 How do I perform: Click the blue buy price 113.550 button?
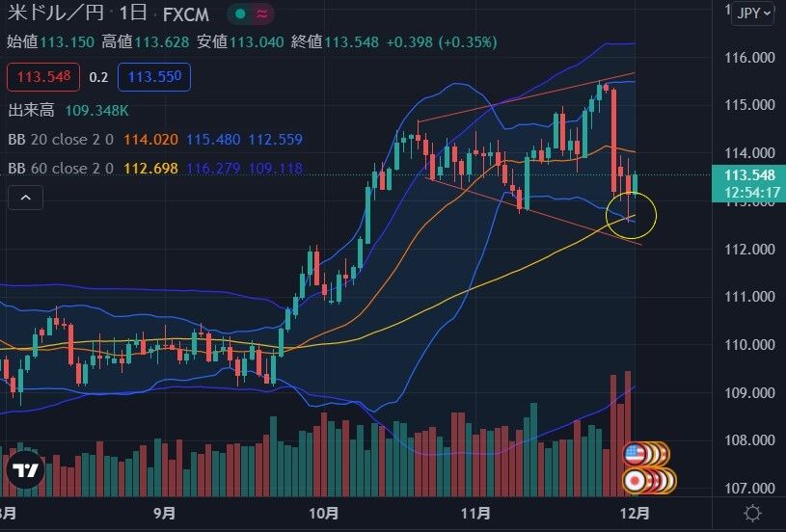(154, 77)
